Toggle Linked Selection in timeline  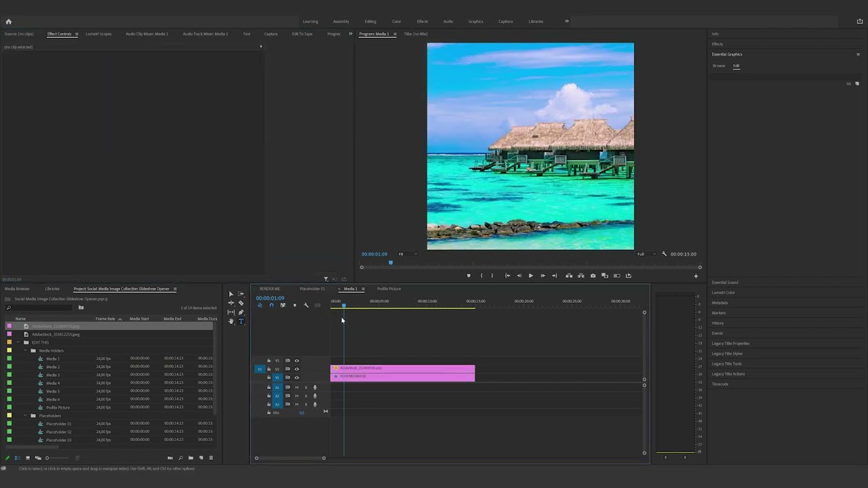pyautogui.click(x=283, y=305)
